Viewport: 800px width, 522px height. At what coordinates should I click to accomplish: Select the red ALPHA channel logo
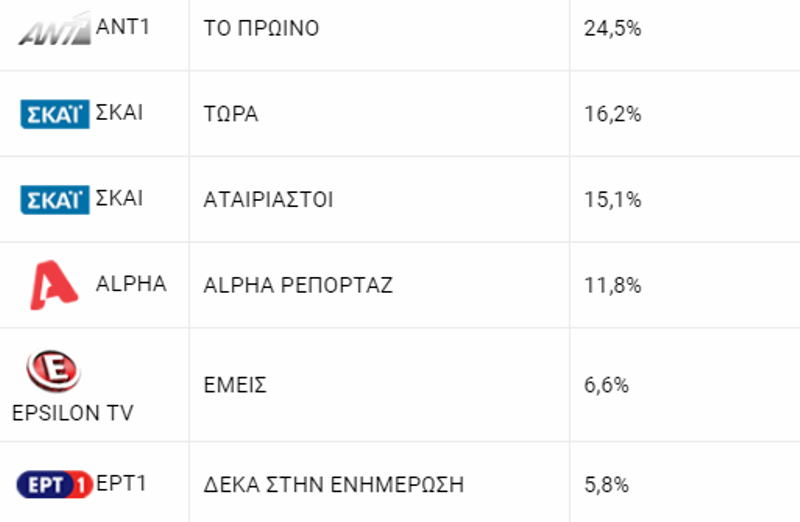click(x=53, y=285)
